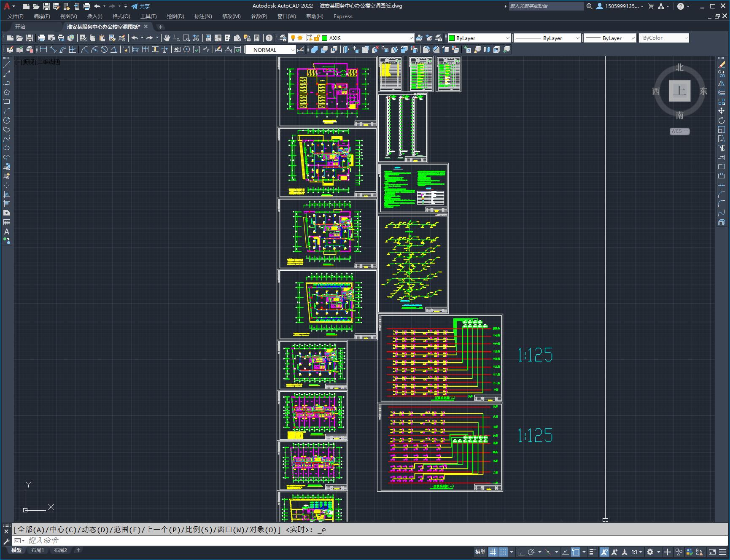Open the ByLayer lineweight dropdown
This screenshot has width=730, height=560.
tap(633, 38)
